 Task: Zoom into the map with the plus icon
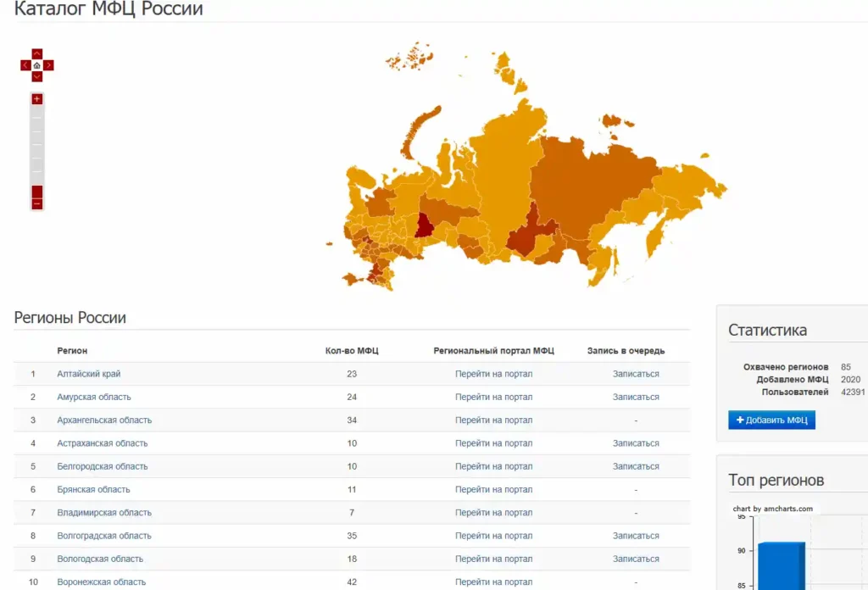point(36,98)
